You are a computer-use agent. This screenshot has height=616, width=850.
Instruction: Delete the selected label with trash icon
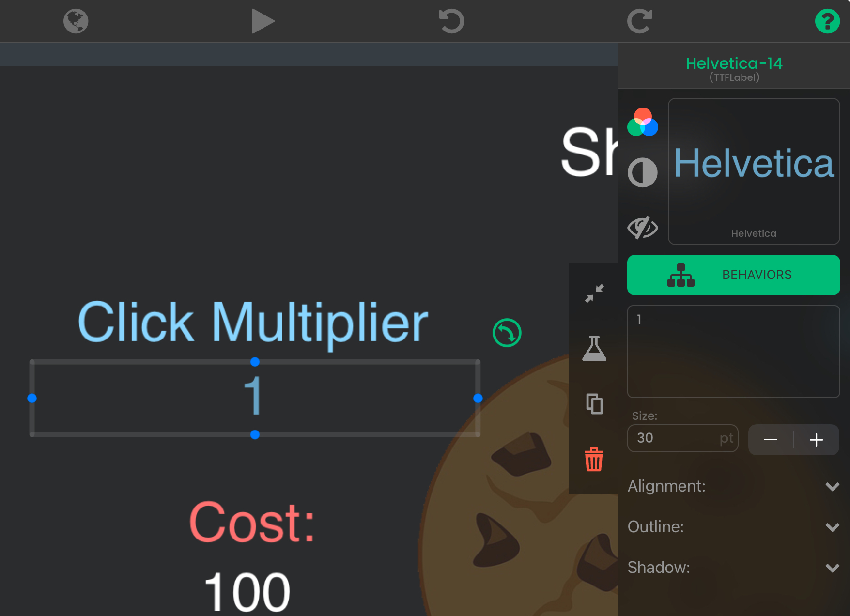coord(594,459)
